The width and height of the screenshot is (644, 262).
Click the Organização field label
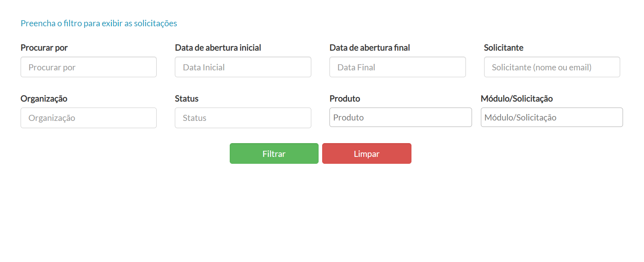(44, 98)
